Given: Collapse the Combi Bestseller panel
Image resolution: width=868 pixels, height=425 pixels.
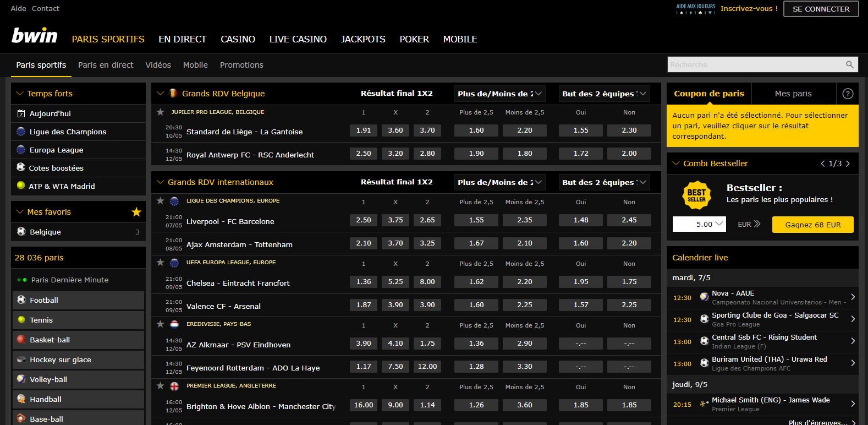Looking at the screenshot, I should [x=676, y=164].
